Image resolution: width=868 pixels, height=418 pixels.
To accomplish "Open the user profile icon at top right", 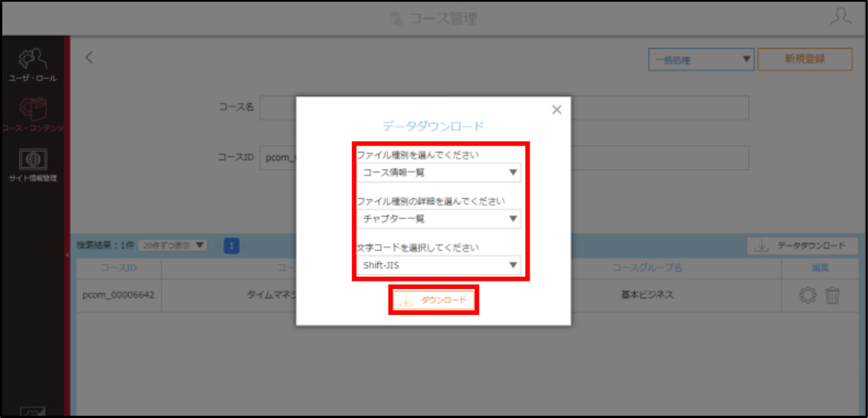I will pos(841,18).
